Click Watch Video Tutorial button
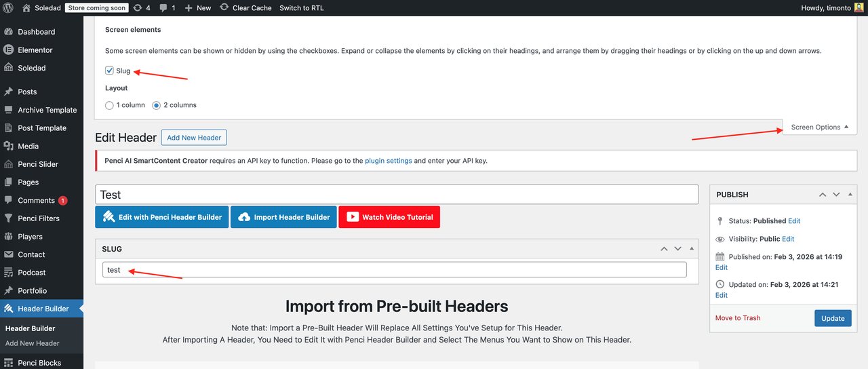Viewport: 868px width, 369px height. (389, 217)
